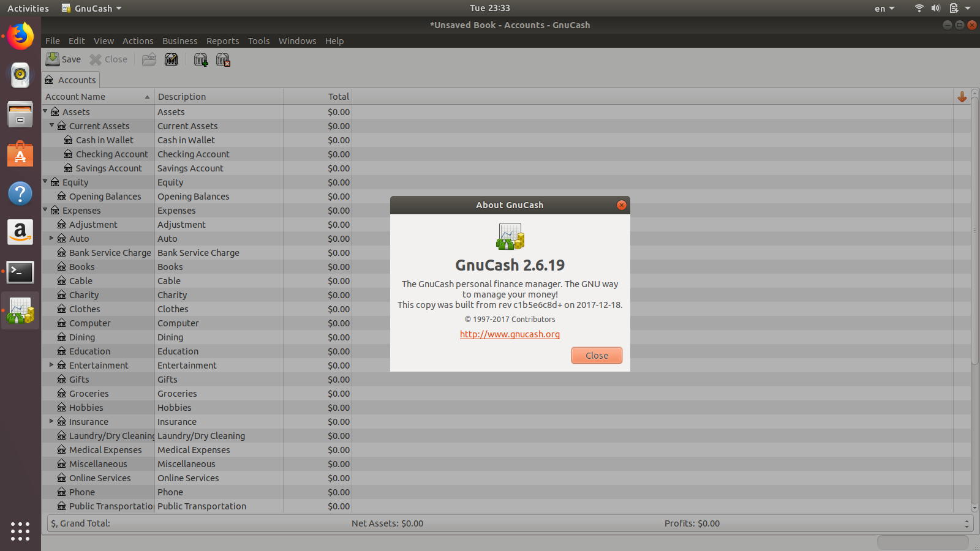Screen dimensions: 980x551
Task: Click Close button in About GnuCash dialog
Action: pos(597,356)
